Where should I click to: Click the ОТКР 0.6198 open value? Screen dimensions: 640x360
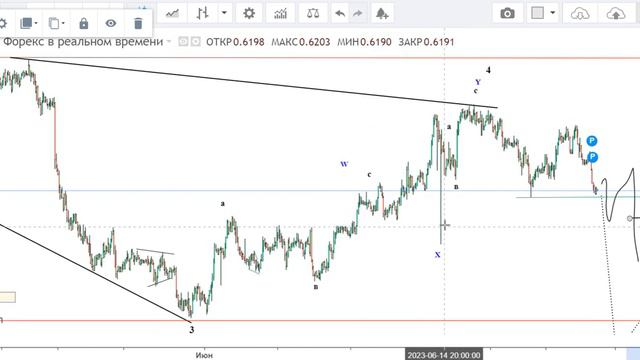(235, 42)
